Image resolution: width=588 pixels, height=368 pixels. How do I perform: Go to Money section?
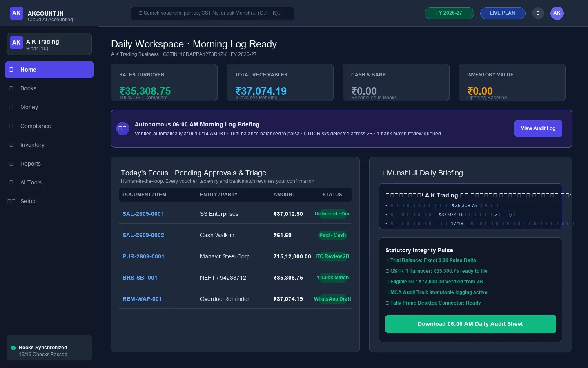tap(49, 107)
